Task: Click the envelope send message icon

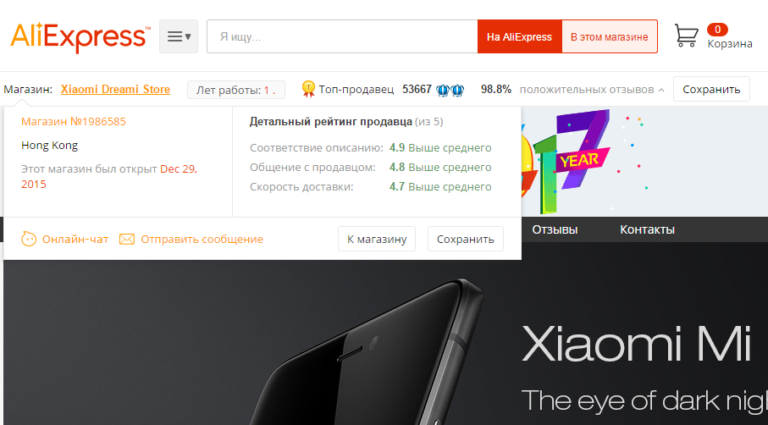Action: click(x=127, y=239)
